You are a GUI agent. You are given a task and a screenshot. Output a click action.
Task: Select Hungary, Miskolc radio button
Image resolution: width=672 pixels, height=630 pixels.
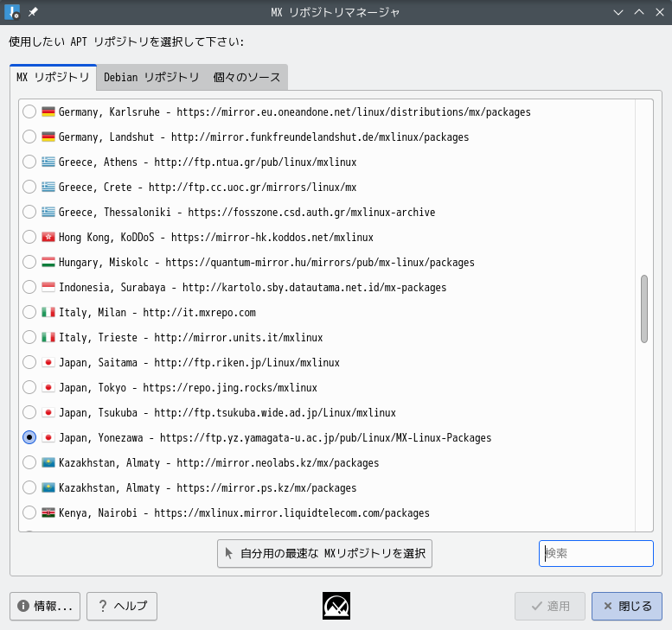(29, 262)
